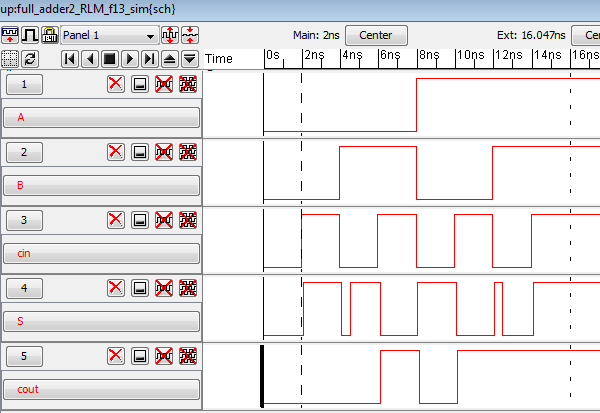Screen dimensions: 600x413
Task: Remove all signals from panel 4
Action: 188,288
